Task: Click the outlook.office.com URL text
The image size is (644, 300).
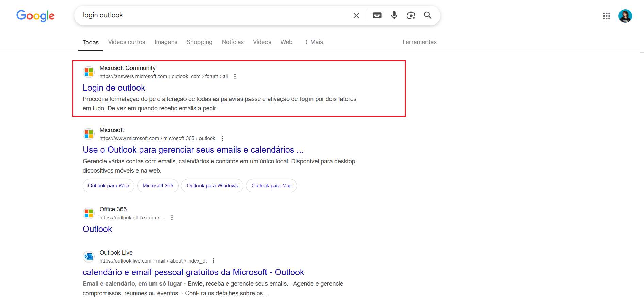Action: (132, 218)
